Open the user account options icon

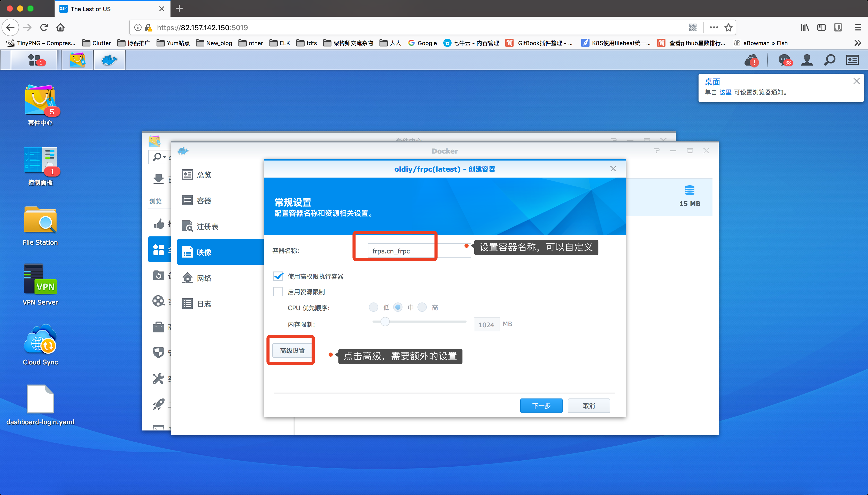[807, 60]
